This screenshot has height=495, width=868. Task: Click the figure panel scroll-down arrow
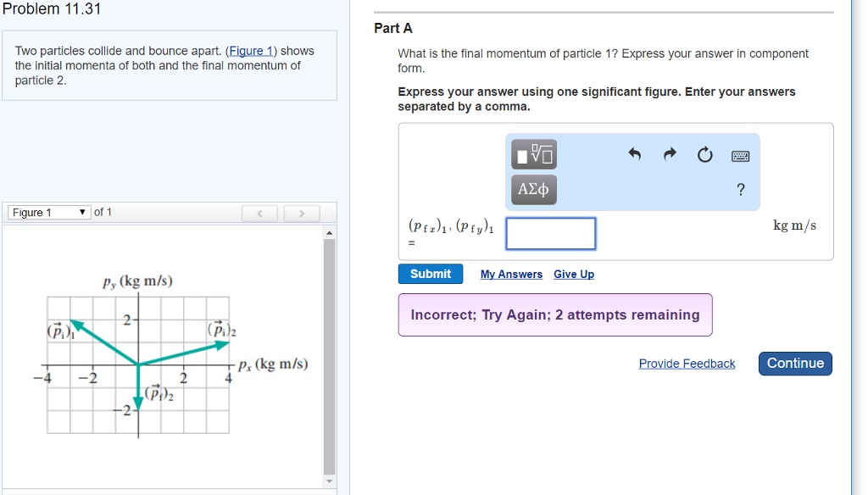(329, 480)
